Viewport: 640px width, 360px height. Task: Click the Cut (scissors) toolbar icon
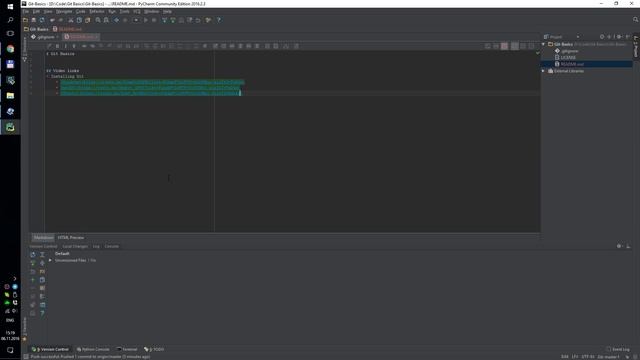[x=71, y=20]
